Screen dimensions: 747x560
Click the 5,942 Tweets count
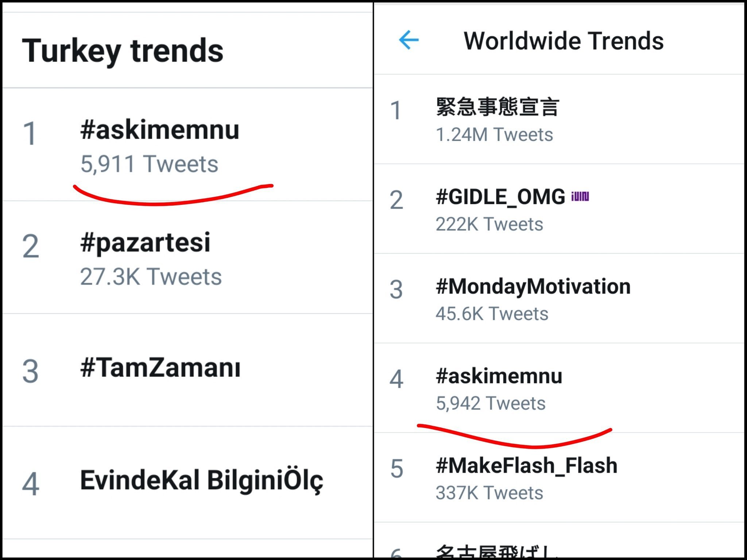click(x=491, y=404)
